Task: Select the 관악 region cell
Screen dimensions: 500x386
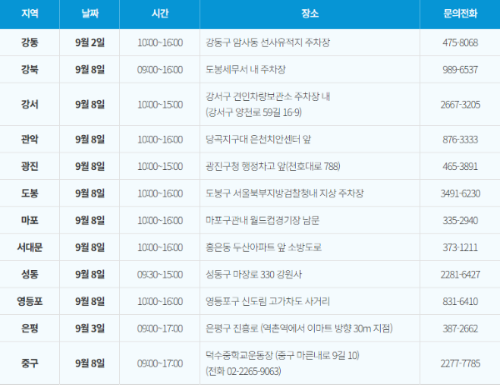Action: [x=30, y=139]
